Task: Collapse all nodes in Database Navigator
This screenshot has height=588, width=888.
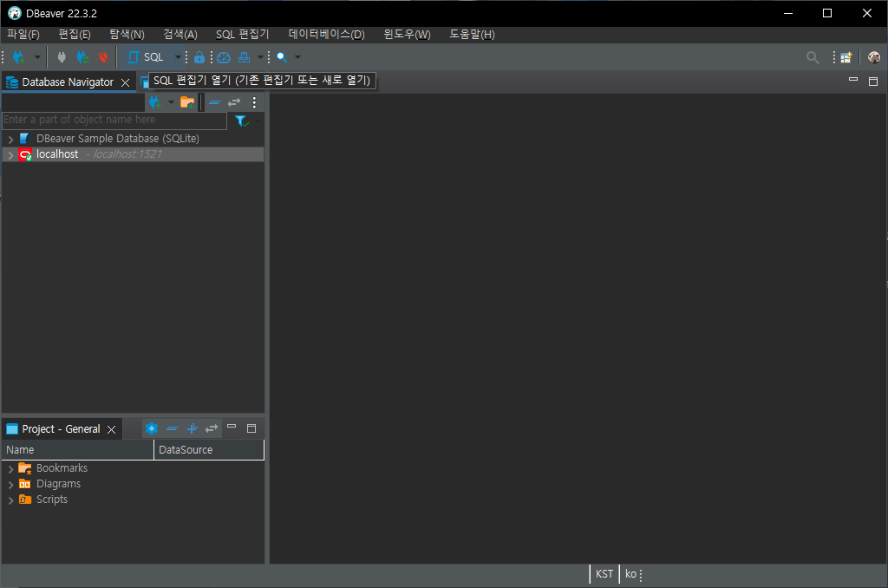Action: click(x=215, y=102)
